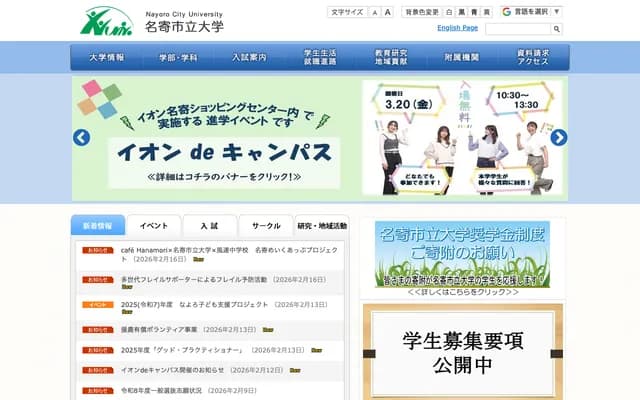Viewport: 640px width, 400px height.
Task: Go to previous slide with left arrow
Action: (82, 138)
